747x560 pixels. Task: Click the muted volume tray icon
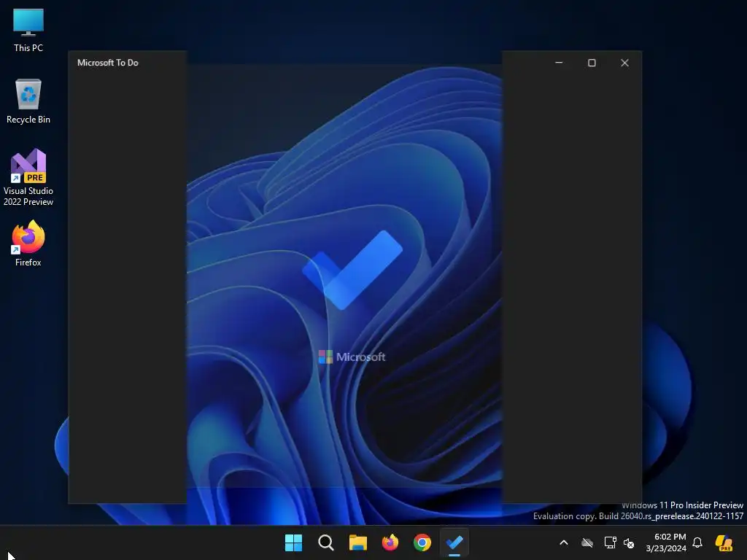(629, 542)
